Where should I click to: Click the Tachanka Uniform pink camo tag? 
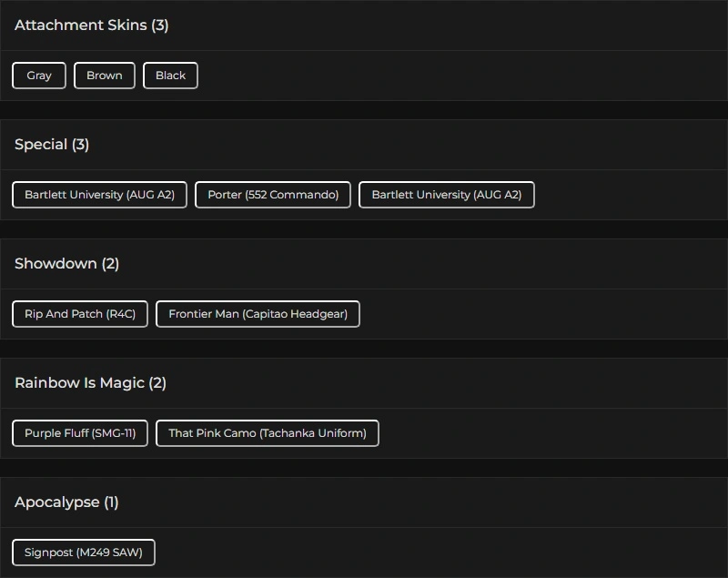268,433
